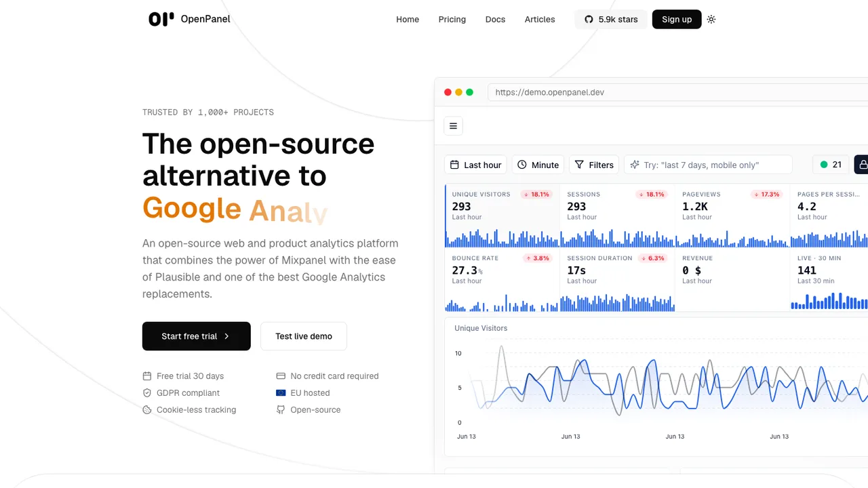Click the AI query input field
Viewport: 868px width, 488px height.
coord(708,165)
